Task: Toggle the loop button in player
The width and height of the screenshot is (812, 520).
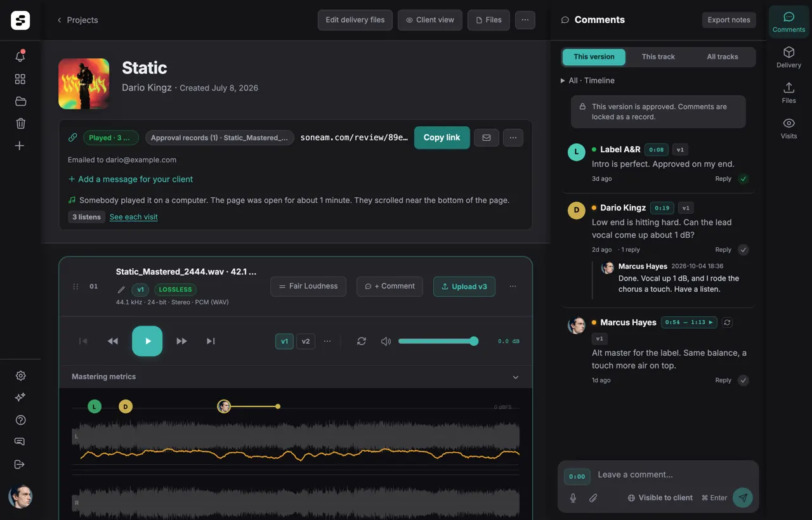Action: click(x=362, y=341)
